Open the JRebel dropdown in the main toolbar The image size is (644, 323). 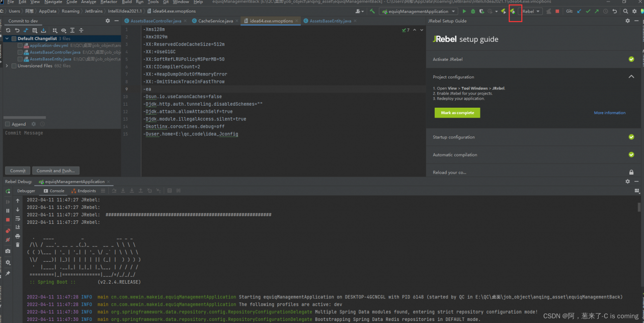pyautogui.click(x=531, y=11)
